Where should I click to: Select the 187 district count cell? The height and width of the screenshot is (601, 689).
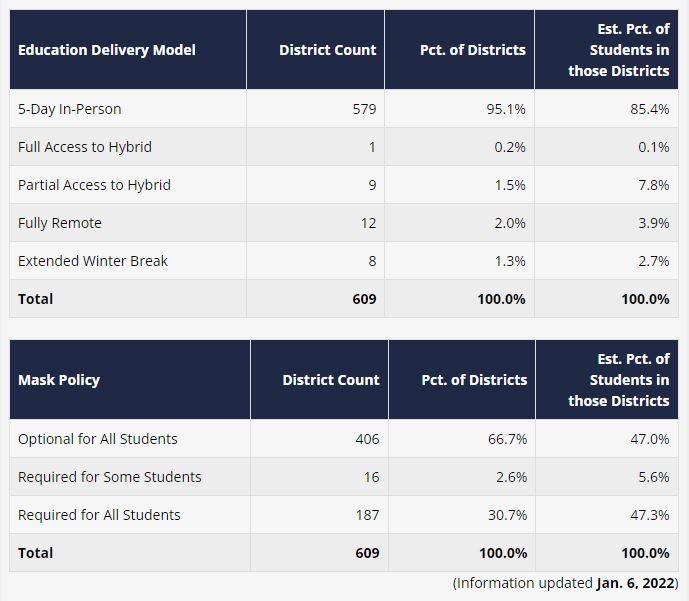point(367,515)
